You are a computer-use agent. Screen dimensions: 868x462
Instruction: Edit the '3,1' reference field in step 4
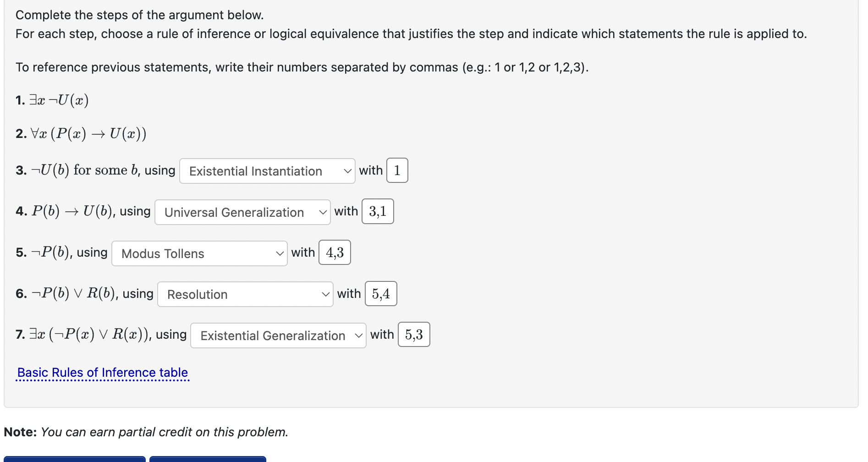[378, 211]
